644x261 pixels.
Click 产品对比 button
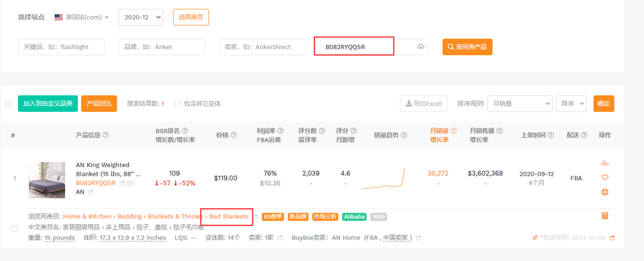(x=99, y=103)
